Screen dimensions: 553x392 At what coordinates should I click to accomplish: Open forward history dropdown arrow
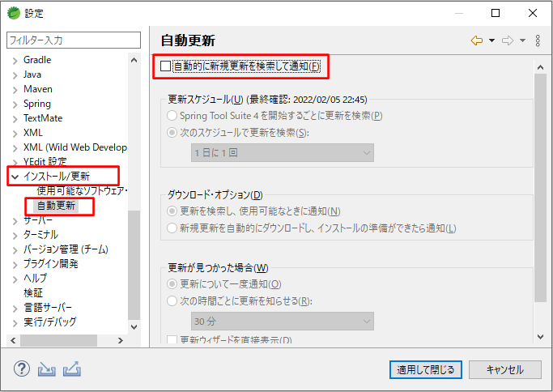click(522, 40)
